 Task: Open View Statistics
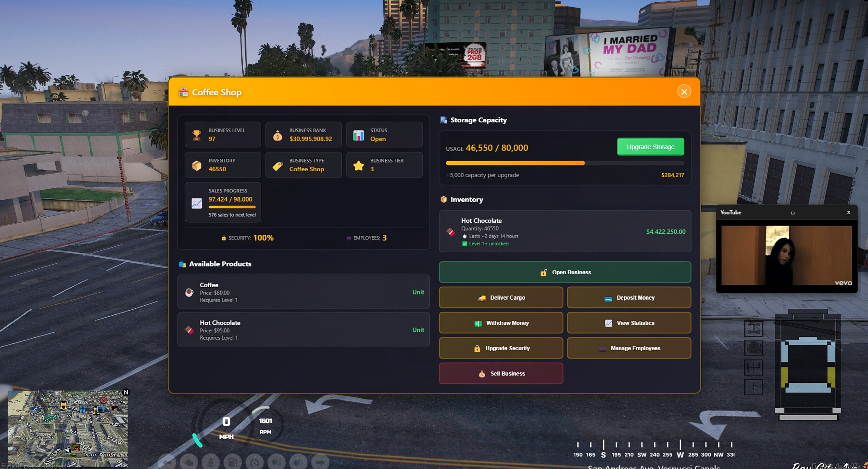pos(629,323)
